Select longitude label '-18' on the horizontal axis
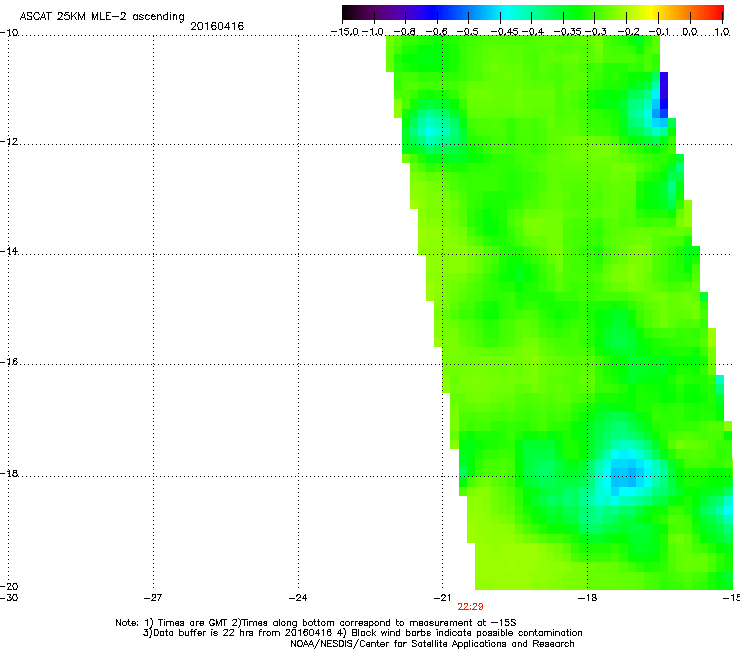The image size is (740, 650). 587,598
